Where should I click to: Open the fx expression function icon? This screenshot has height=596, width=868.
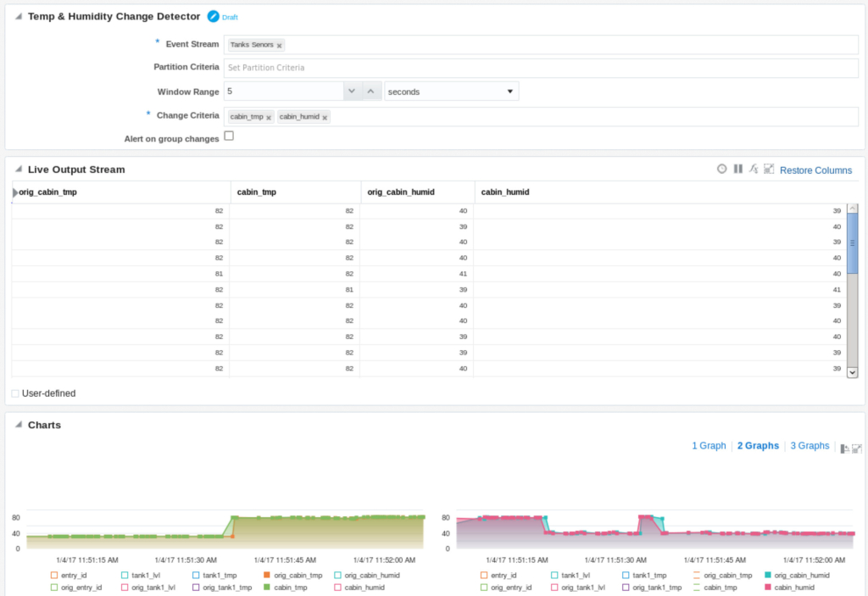[x=754, y=169]
